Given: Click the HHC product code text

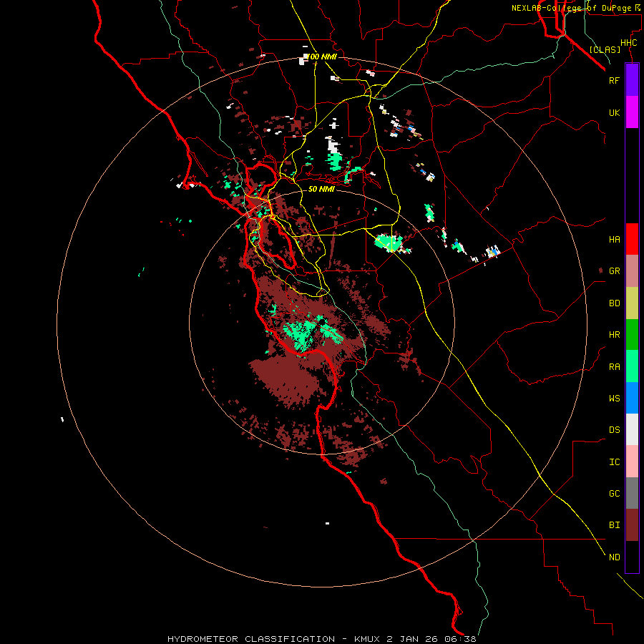Looking at the screenshot, I should (x=628, y=43).
